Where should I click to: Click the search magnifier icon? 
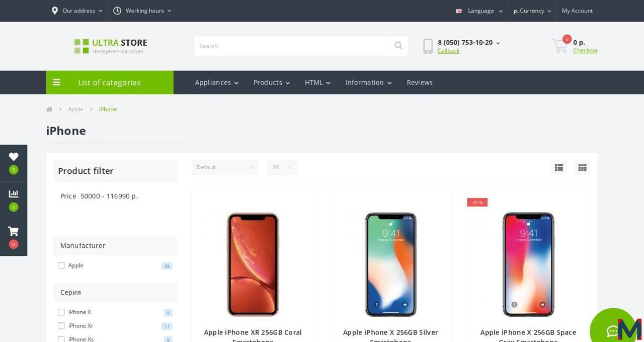[x=398, y=46]
